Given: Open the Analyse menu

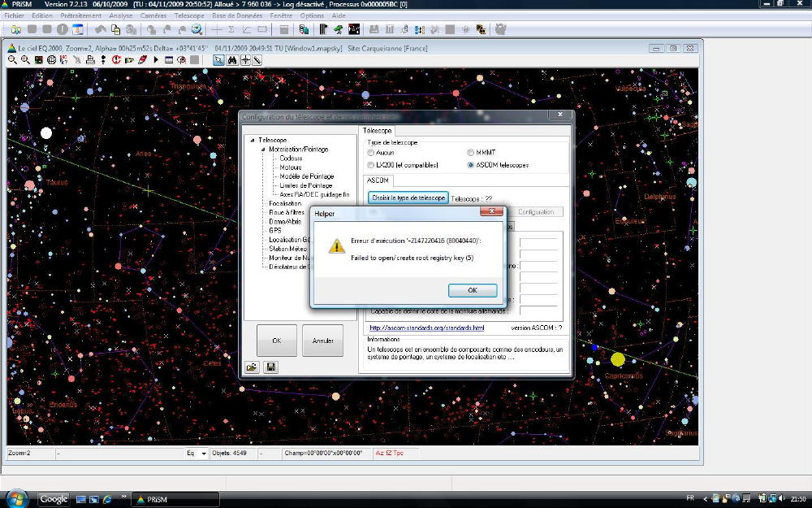Looking at the screenshot, I should (x=120, y=15).
